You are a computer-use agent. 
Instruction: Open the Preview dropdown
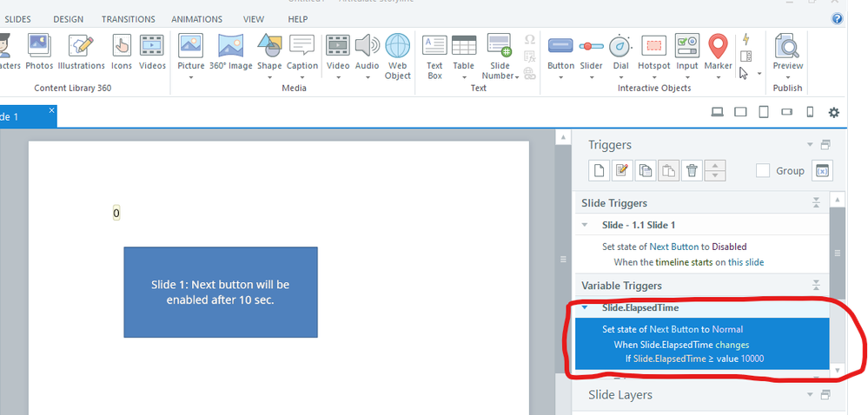787,76
